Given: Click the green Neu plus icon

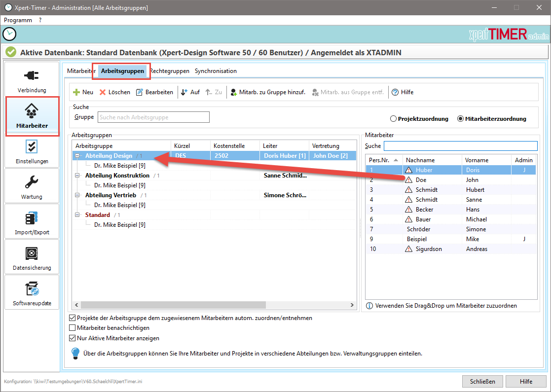Looking at the screenshot, I should pos(76,92).
